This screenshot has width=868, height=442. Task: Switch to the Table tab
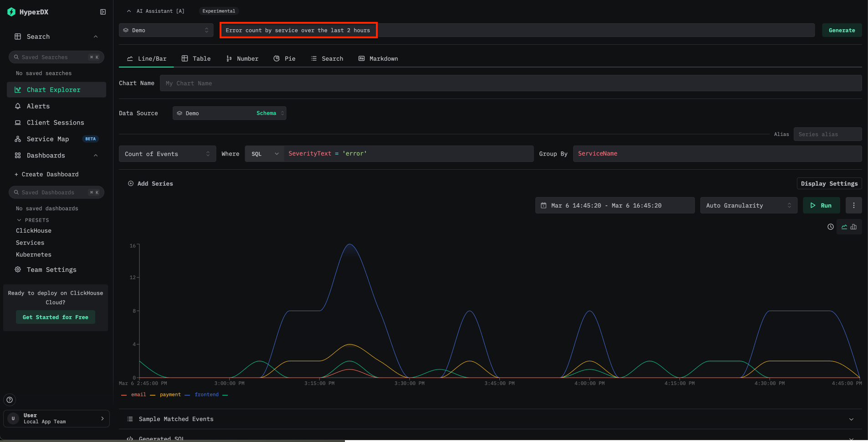tap(196, 59)
